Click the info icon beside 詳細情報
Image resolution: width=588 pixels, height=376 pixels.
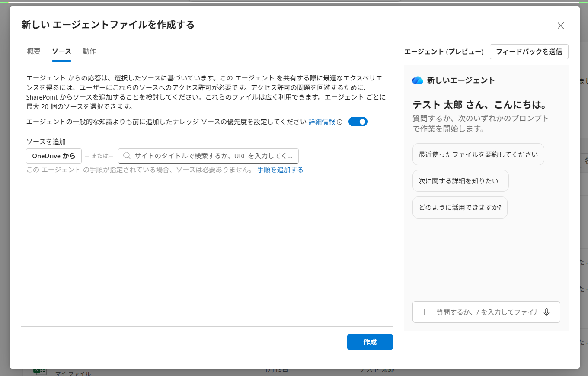[339, 122]
